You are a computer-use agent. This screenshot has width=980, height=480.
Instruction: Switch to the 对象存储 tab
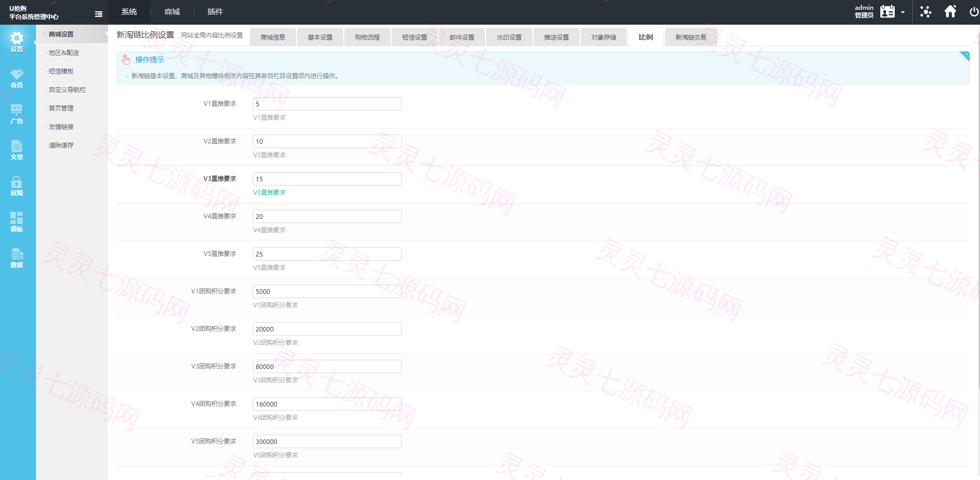coord(604,37)
